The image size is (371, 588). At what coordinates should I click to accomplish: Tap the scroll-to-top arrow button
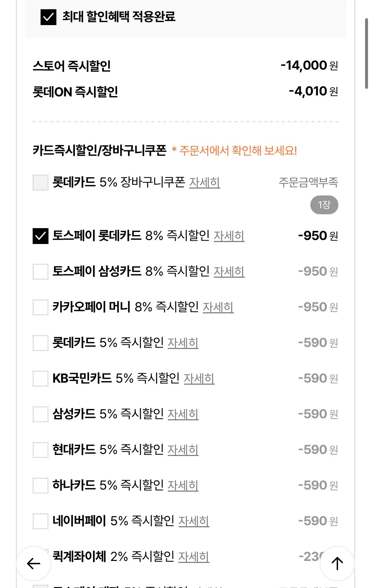(x=338, y=562)
